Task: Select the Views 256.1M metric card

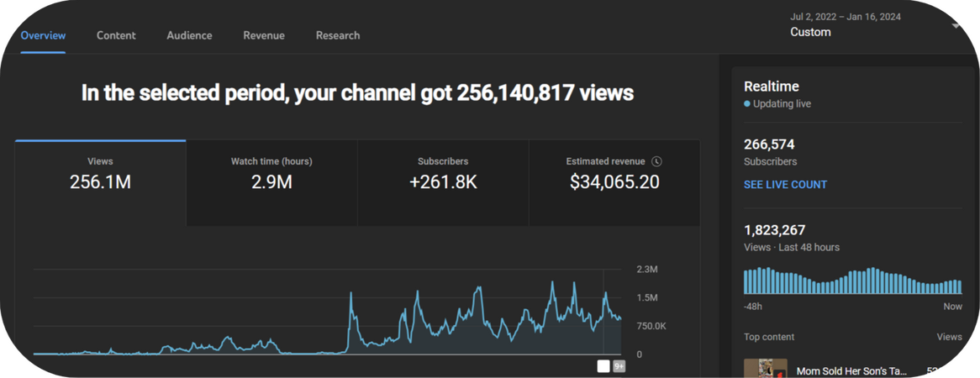Action: (101, 182)
